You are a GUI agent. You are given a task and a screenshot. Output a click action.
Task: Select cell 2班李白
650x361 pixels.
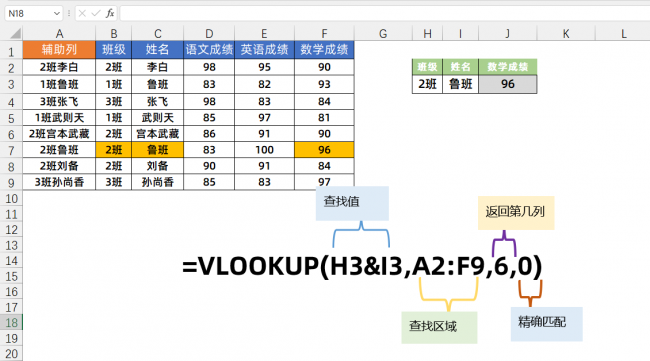(x=59, y=67)
